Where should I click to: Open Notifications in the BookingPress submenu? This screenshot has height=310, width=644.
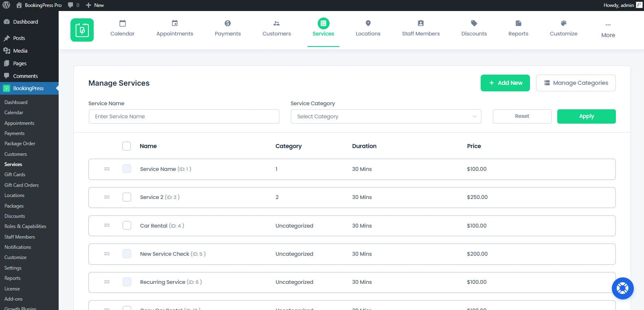click(18, 247)
